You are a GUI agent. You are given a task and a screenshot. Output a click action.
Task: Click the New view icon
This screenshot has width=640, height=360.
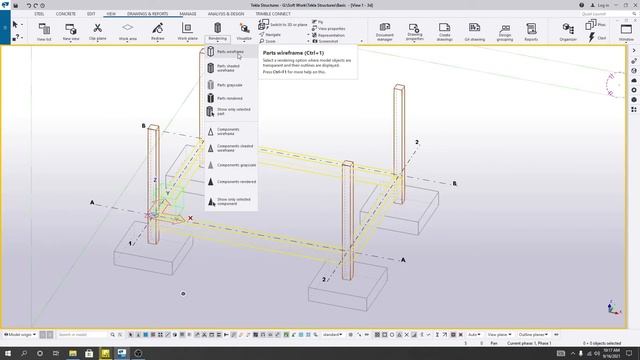pyautogui.click(x=71, y=32)
